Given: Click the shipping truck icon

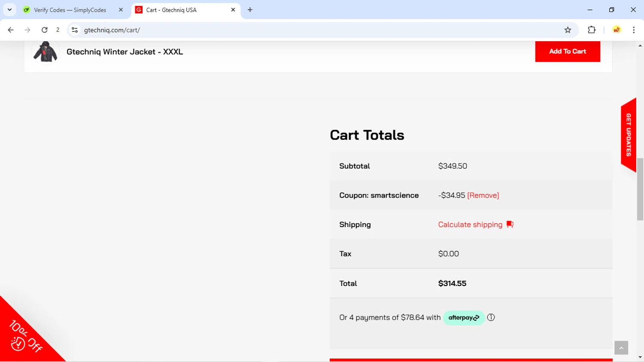Looking at the screenshot, I should point(510,224).
